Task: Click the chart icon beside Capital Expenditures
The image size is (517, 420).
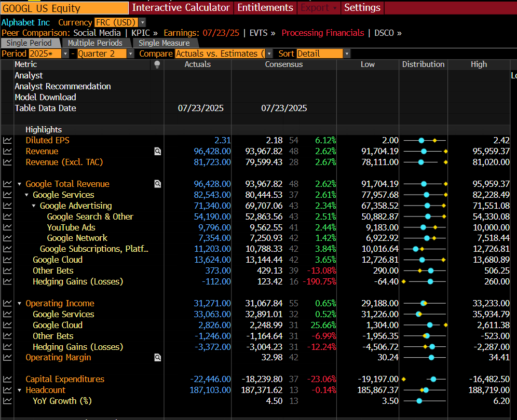Action: click(x=7, y=380)
